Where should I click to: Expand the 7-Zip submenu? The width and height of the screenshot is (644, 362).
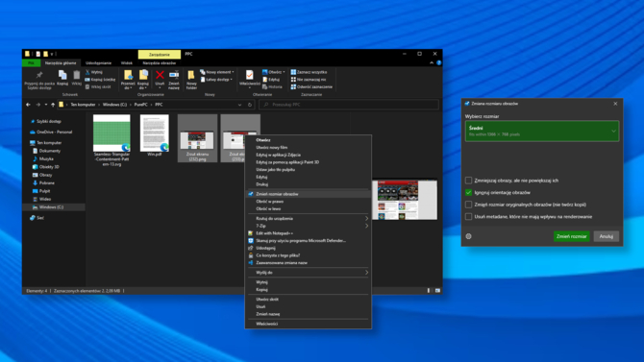308,226
